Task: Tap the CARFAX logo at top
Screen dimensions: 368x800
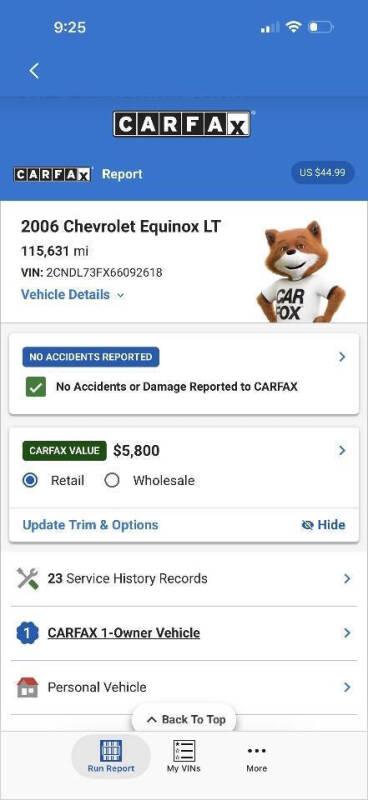Action: (182, 124)
